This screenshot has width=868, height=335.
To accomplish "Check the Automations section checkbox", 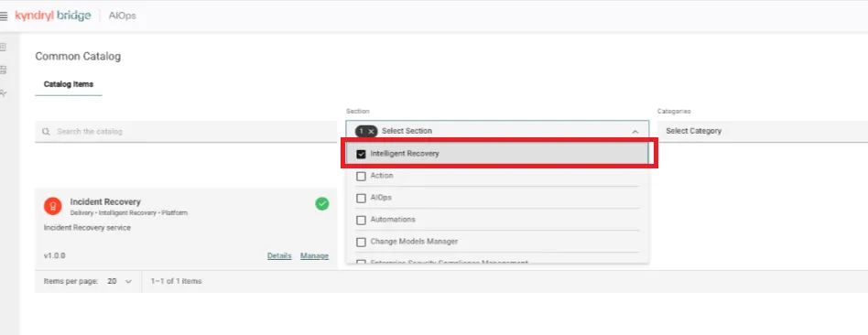I will click(x=361, y=221).
